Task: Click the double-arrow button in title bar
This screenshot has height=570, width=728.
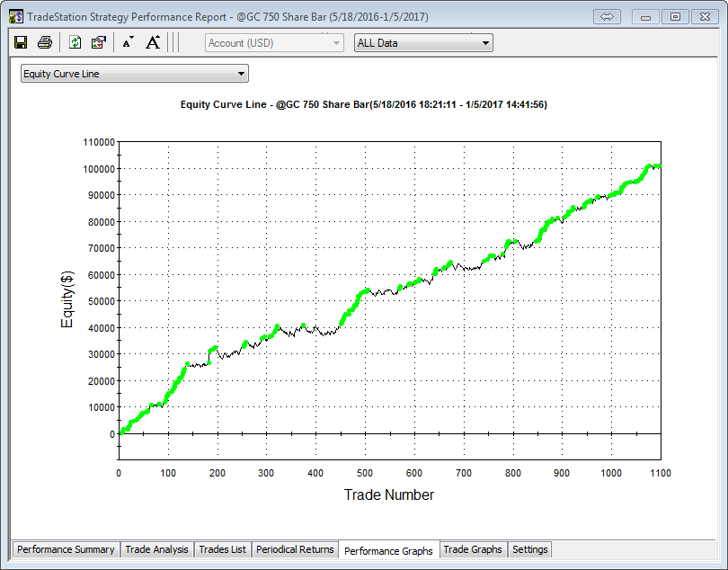Action: pyautogui.click(x=607, y=16)
